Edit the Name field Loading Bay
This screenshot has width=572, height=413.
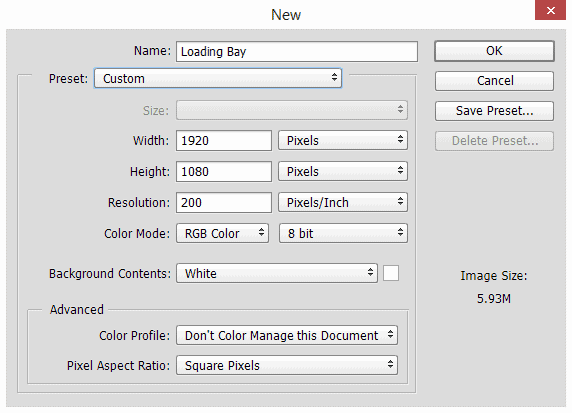297,51
